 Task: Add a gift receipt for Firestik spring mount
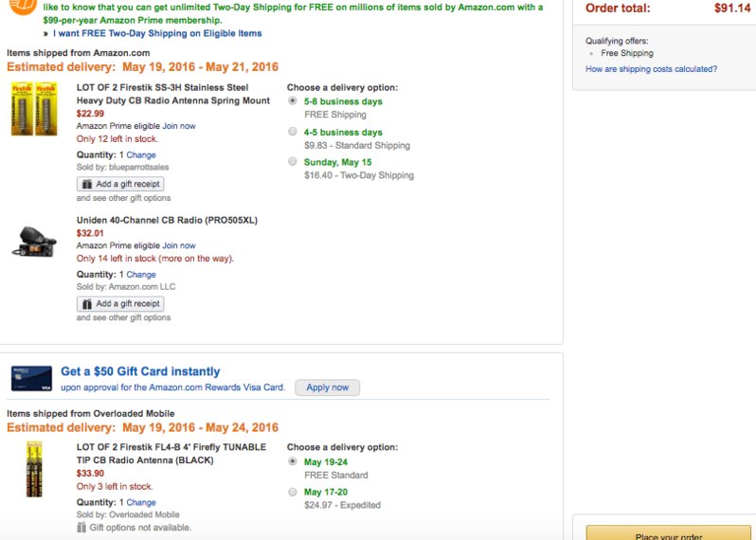click(120, 184)
